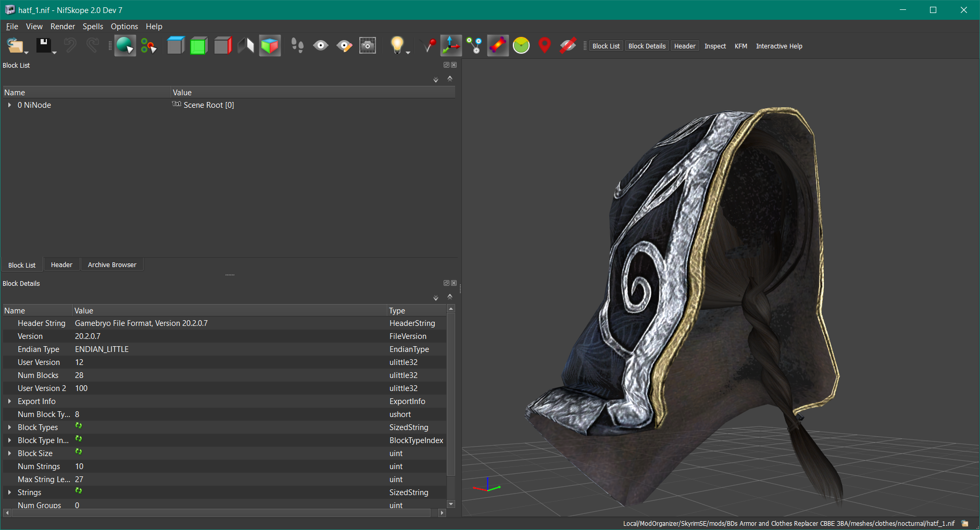Expand the Block Size row
Screen dimensions: 980x530
pyautogui.click(x=9, y=453)
